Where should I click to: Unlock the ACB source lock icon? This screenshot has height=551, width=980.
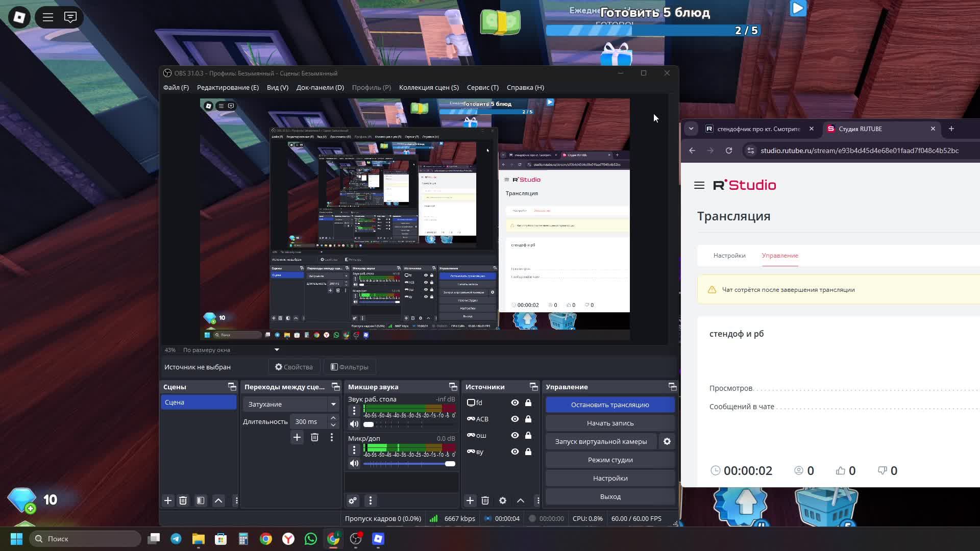coord(528,419)
